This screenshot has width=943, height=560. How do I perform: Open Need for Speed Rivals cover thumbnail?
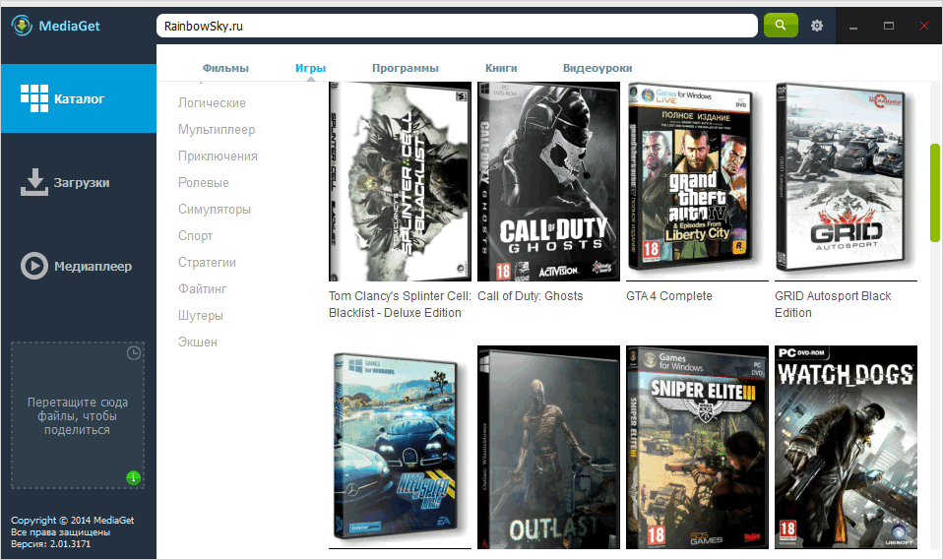(x=400, y=447)
